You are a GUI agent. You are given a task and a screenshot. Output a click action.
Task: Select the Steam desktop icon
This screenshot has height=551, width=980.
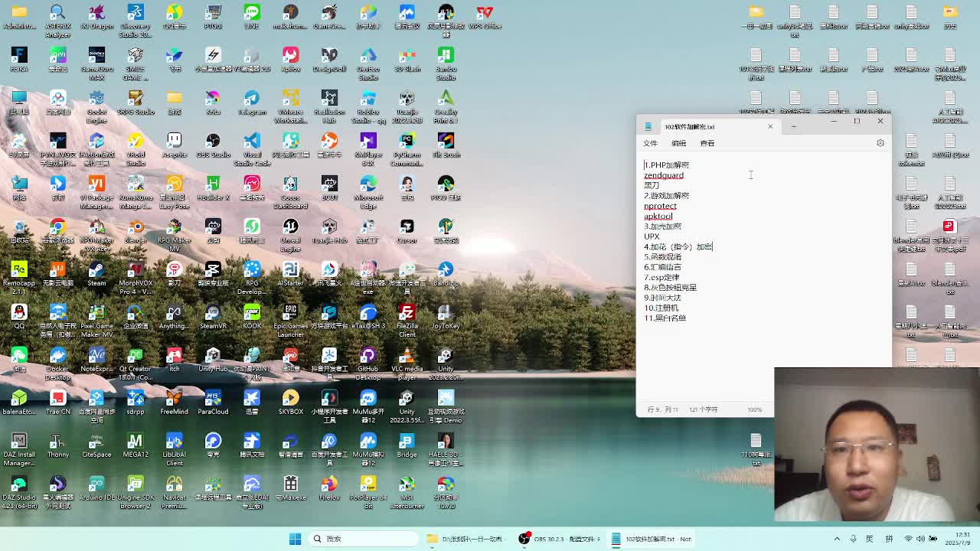pos(96,274)
